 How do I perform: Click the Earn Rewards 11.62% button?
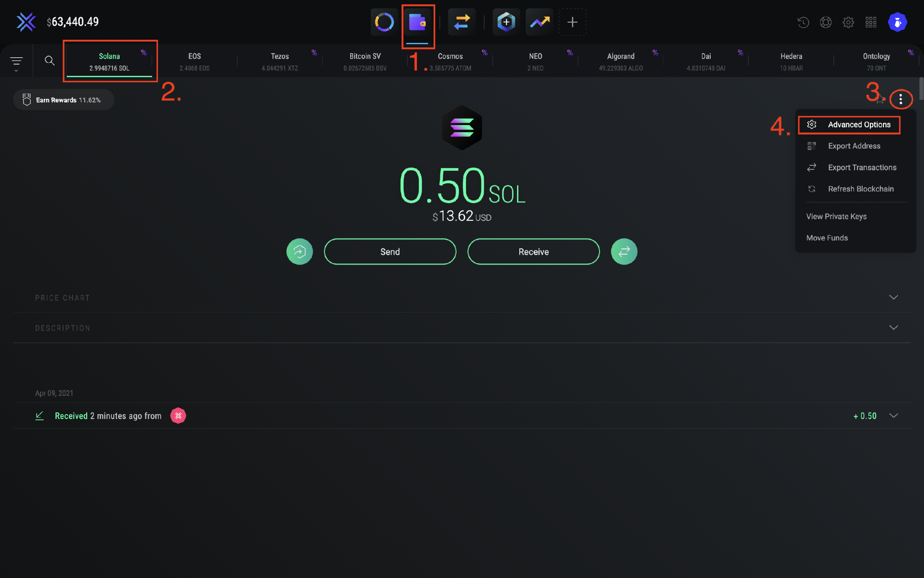tap(63, 100)
